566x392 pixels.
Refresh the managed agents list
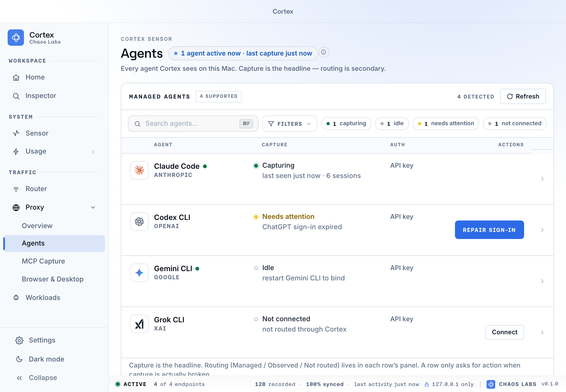523,96
